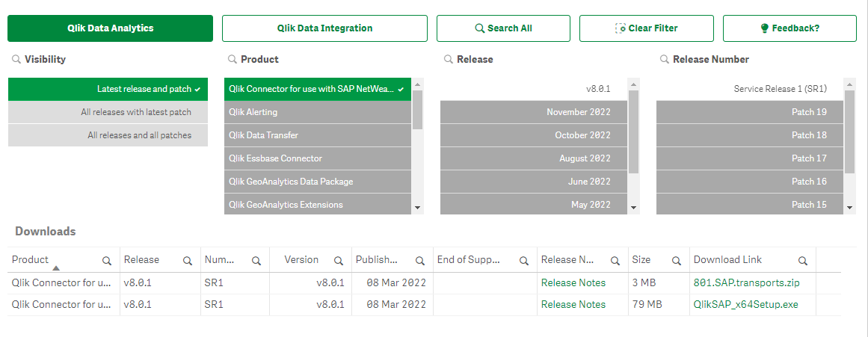Click the search icon beside Visibility filter

click(x=16, y=60)
